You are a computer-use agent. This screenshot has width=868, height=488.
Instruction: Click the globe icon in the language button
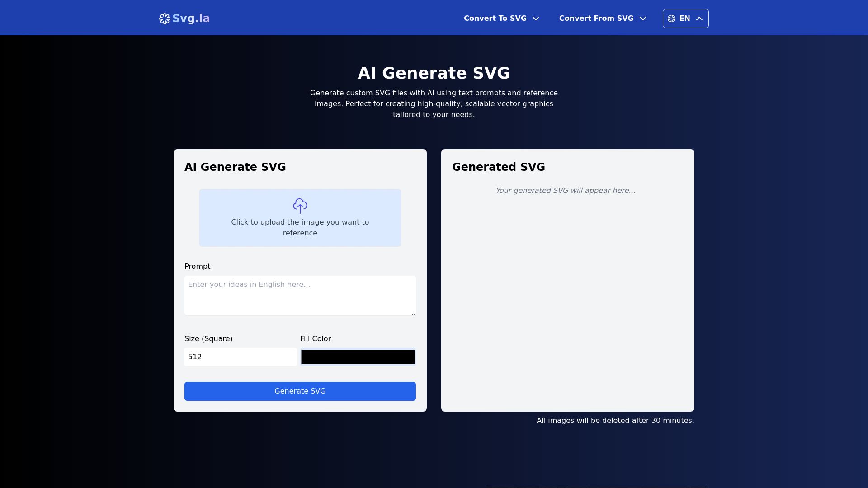672,19
